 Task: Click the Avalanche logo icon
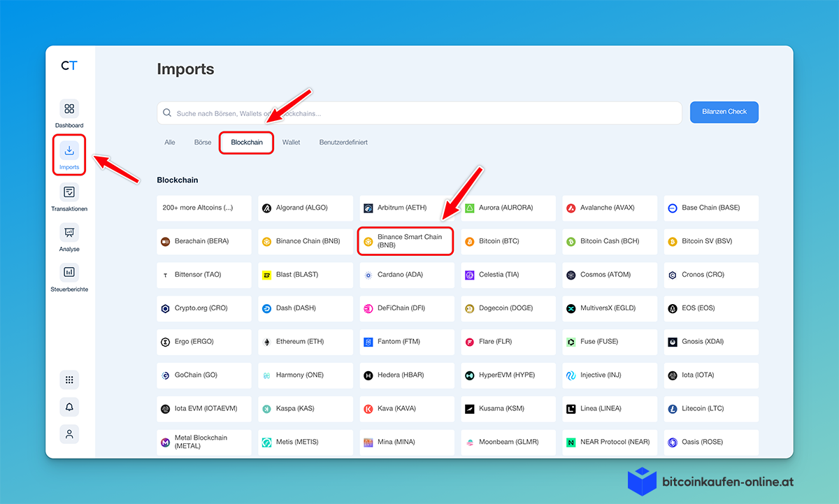click(571, 208)
